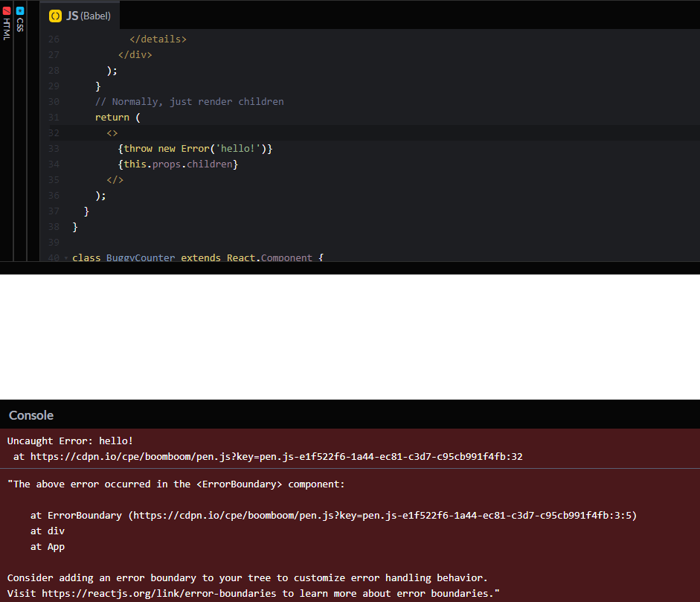This screenshot has height=602, width=700.
Task: Open the pen.js stack trace URL ending :32
Action: click(x=276, y=457)
